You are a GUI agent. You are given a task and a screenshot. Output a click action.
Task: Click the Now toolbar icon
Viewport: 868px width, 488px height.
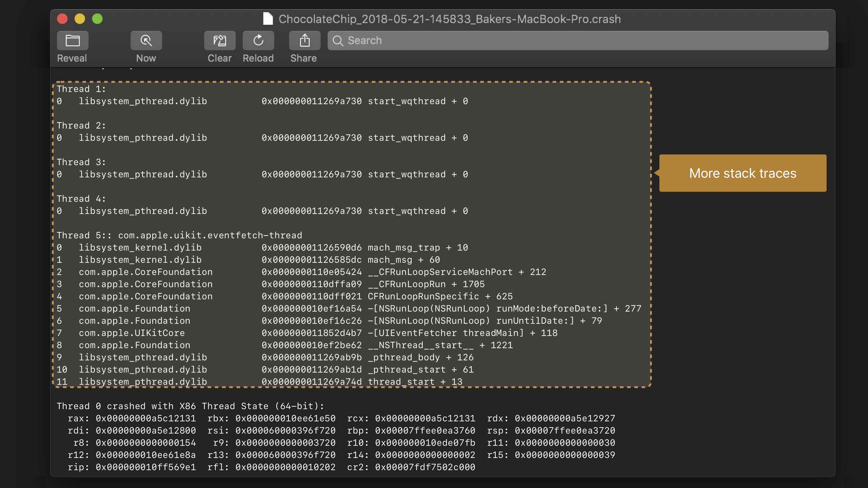(x=146, y=41)
